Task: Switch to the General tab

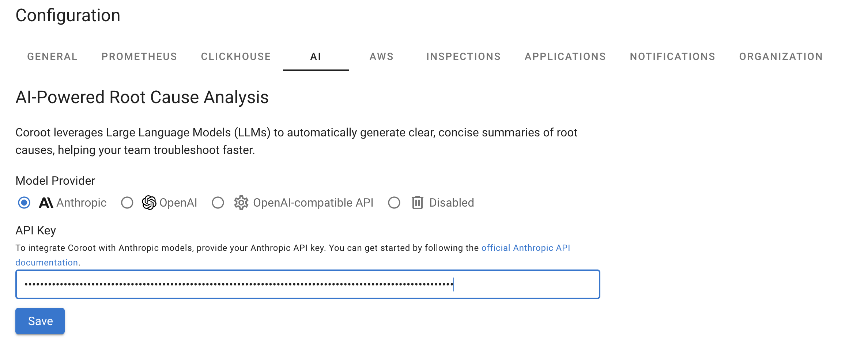Action: pos(52,57)
